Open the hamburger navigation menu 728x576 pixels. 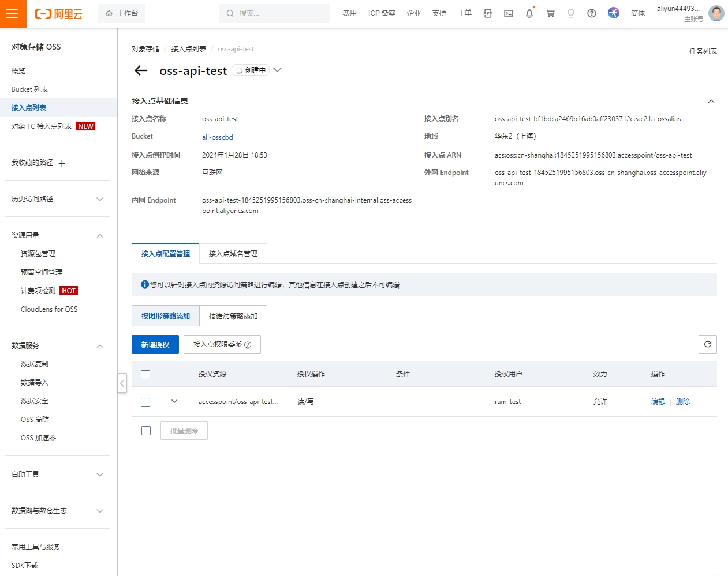(12, 13)
